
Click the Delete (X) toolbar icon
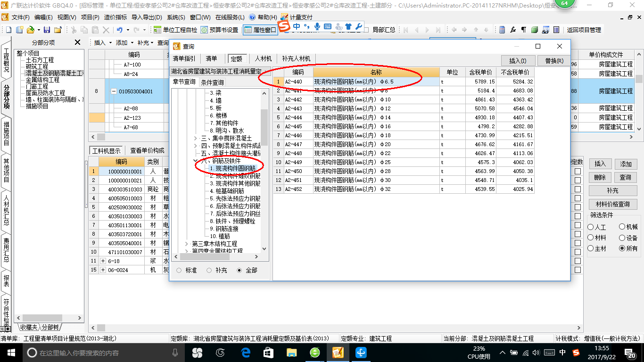(106, 30)
